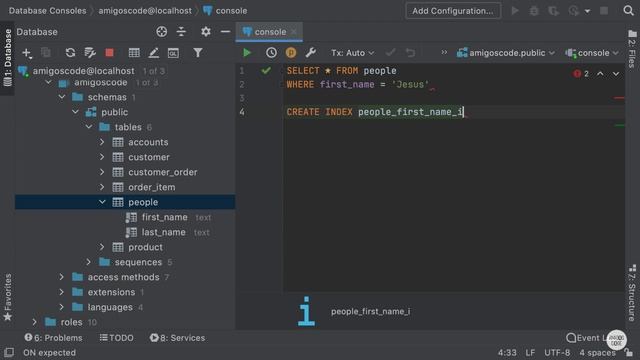Open Tx: Auto transaction mode dropdown

coord(352,53)
